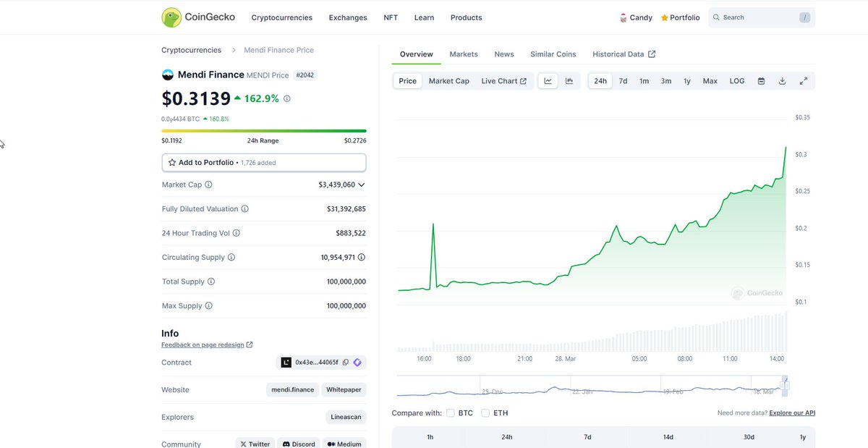Switch to the News tab

click(x=504, y=54)
